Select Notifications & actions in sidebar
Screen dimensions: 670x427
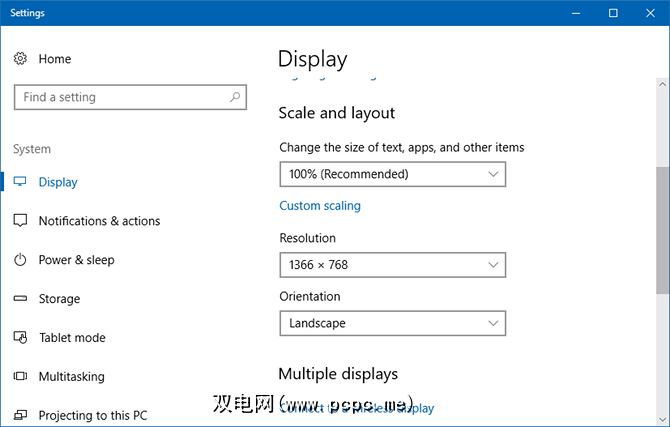99,221
